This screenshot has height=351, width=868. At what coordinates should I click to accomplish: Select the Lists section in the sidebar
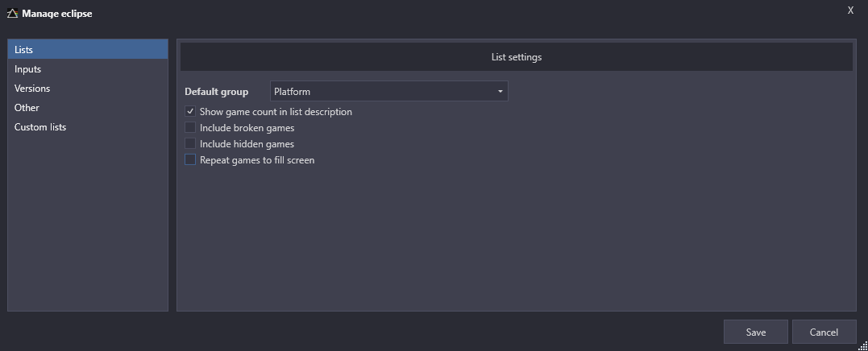[88, 50]
